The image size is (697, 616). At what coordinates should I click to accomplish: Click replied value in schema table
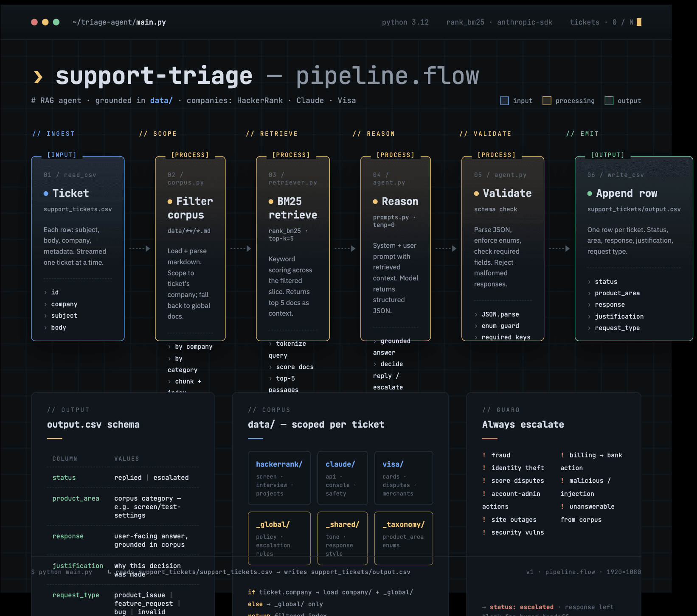tap(128, 478)
